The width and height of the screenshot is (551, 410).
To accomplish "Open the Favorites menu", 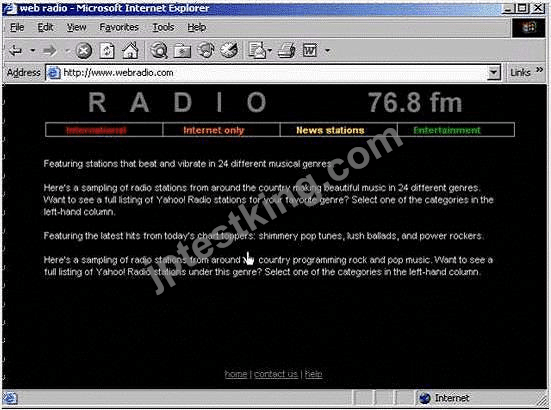I will [119, 27].
